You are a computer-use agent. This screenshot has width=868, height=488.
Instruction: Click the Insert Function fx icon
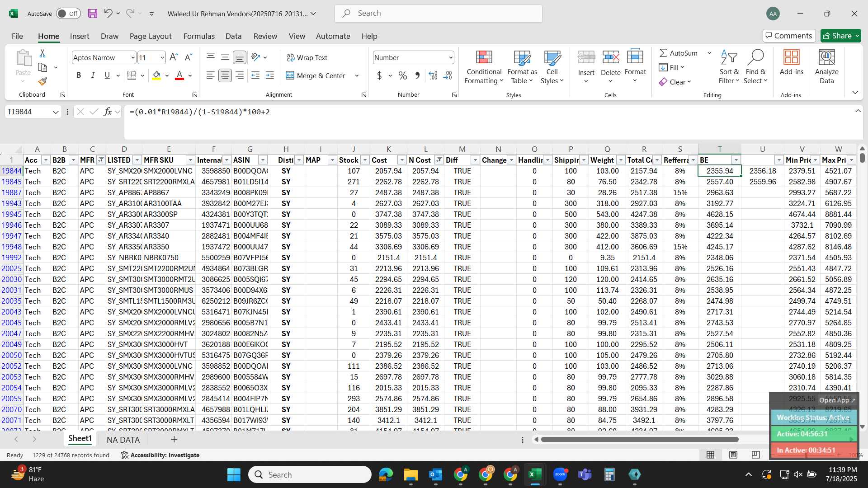pyautogui.click(x=108, y=112)
